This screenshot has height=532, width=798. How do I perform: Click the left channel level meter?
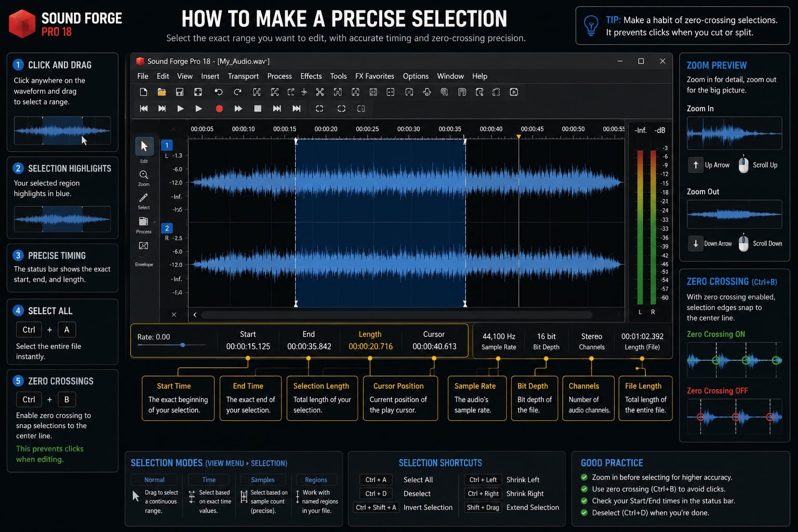pos(640,227)
